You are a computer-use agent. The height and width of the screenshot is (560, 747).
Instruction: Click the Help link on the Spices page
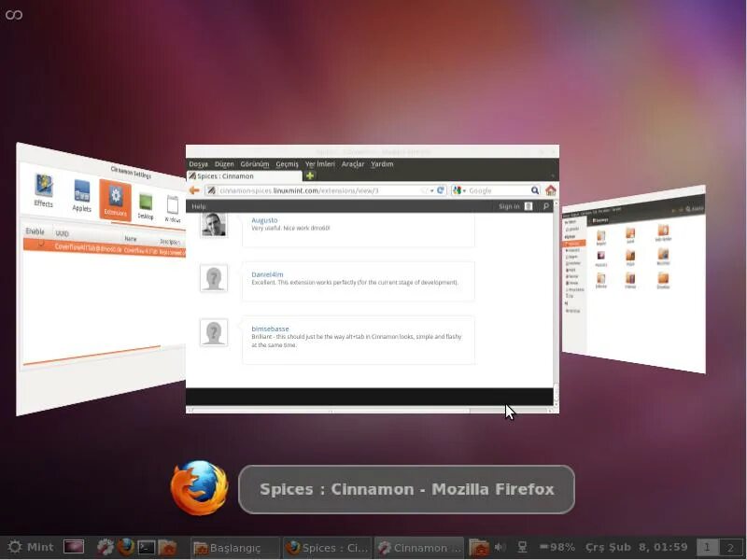click(x=199, y=206)
